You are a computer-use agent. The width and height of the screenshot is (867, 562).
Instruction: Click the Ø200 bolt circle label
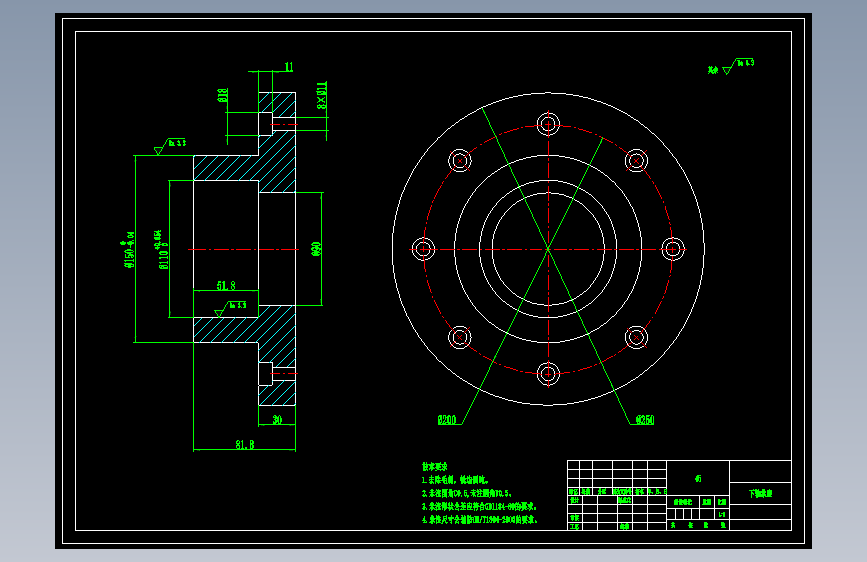447,420
